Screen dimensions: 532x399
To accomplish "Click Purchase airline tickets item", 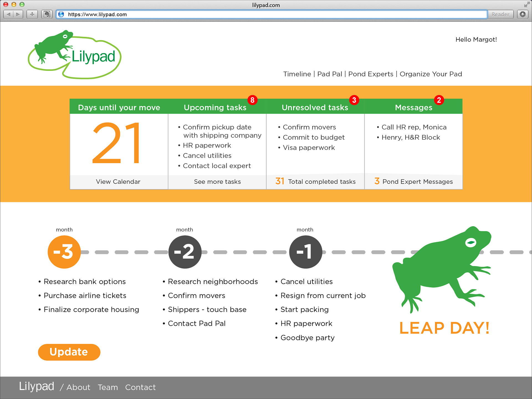I will point(85,296).
